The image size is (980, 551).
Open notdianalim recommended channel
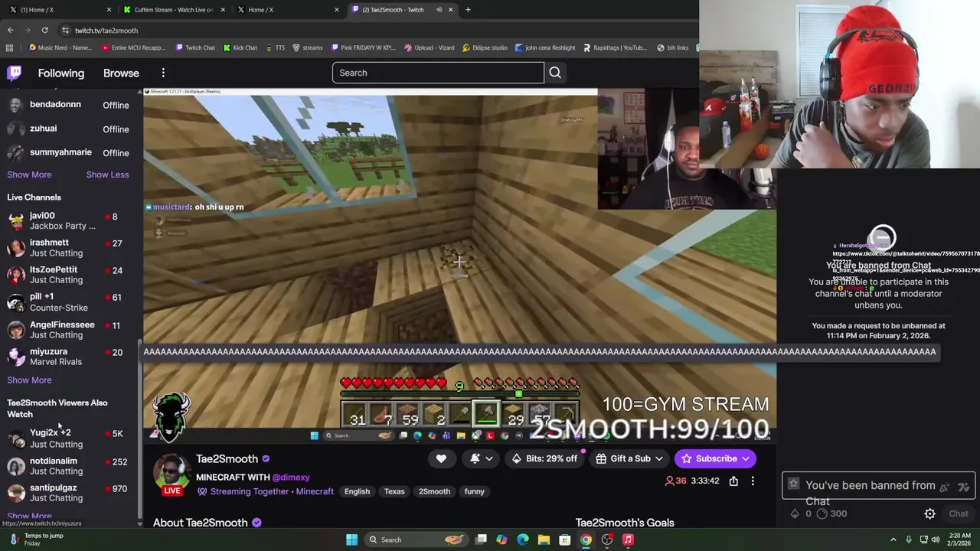70,466
